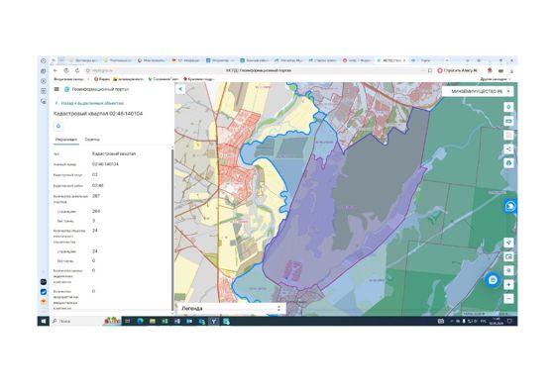Open the hamburger menu beside Геоинформационный портал
The height and width of the screenshot is (392, 555).
pyautogui.click(x=56, y=89)
